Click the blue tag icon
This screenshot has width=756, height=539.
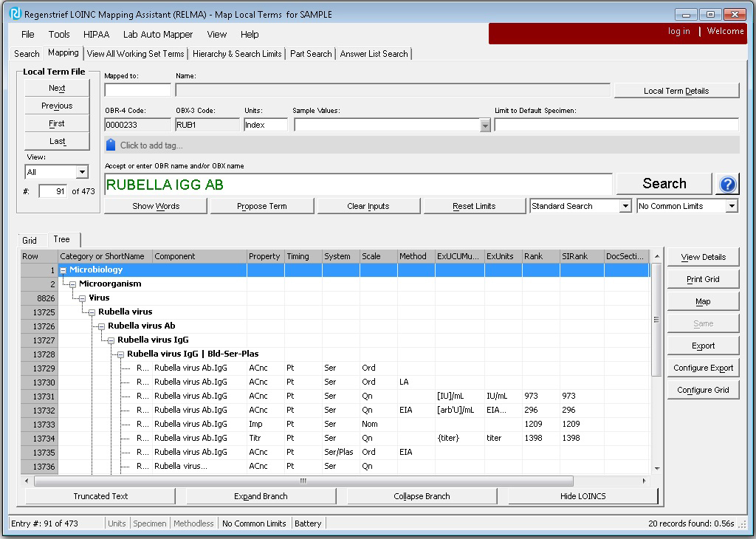tap(111, 145)
